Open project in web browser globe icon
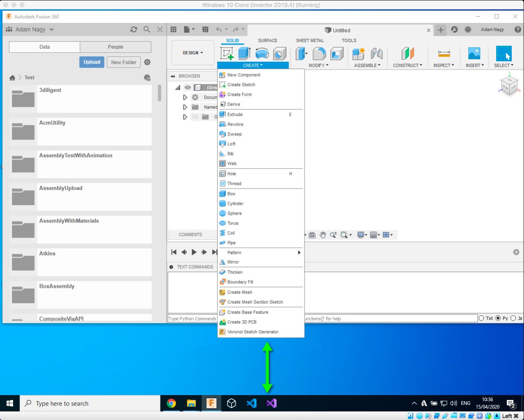Image resolution: width=524 pixels, height=420 pixels. tap(147, 78)
